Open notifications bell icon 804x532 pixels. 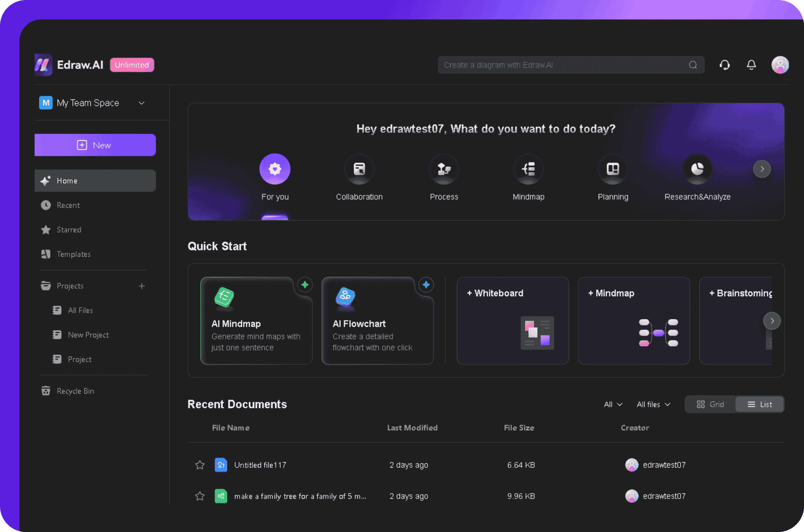751,65
